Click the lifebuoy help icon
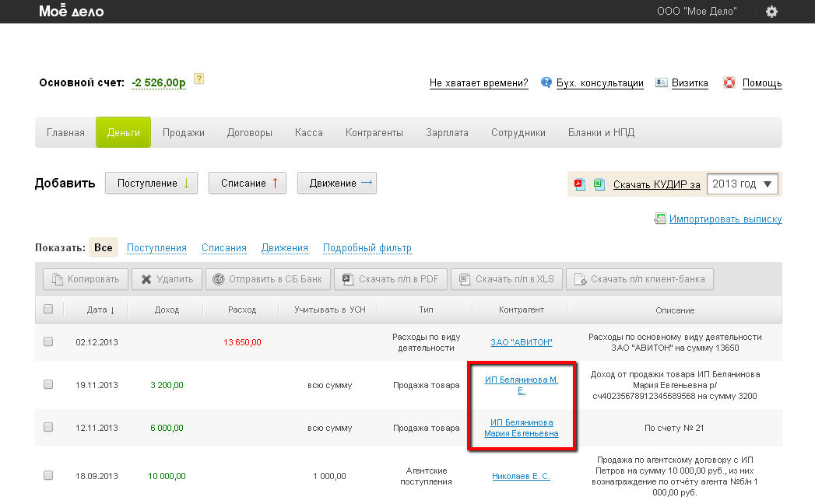The width and height of the screenshot is (815, 504). coord(729,82)
